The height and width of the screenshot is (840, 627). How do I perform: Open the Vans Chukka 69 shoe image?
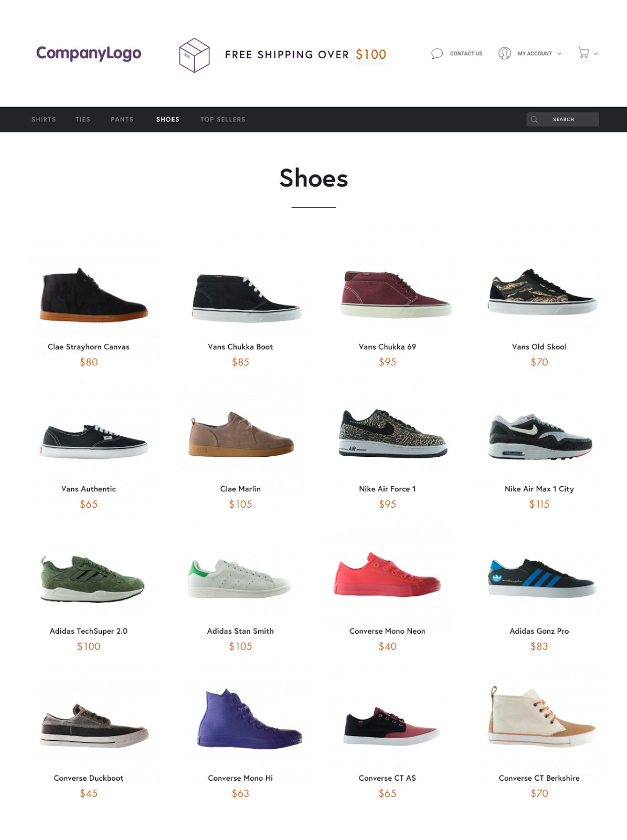[x=396, y=294]
